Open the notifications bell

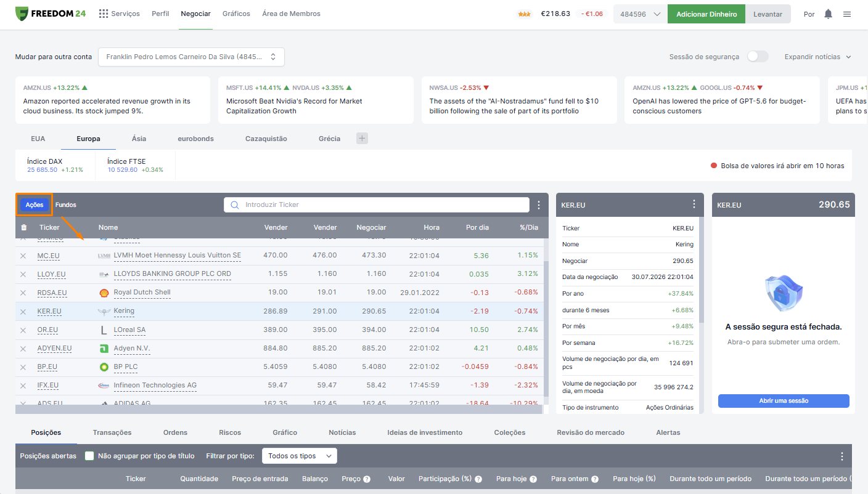coord(828,14)
